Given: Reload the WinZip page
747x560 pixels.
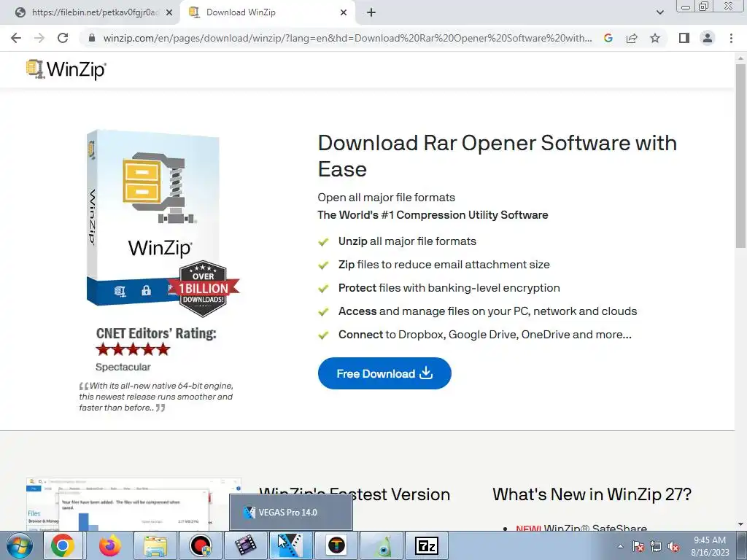Looking at the screenshot, I should (x=63, y=38).
